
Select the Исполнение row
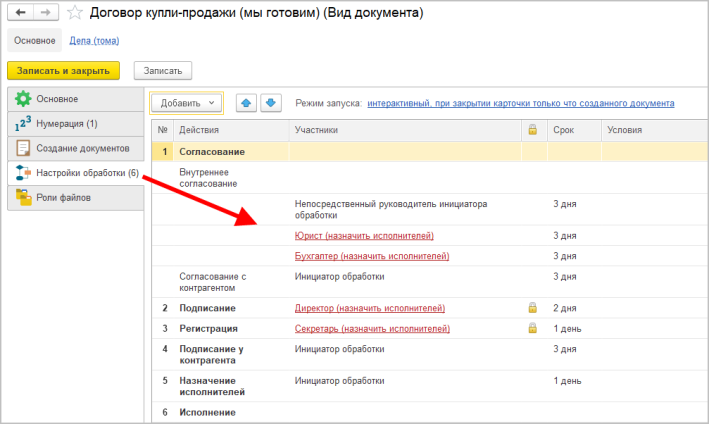tap(430, 412)
